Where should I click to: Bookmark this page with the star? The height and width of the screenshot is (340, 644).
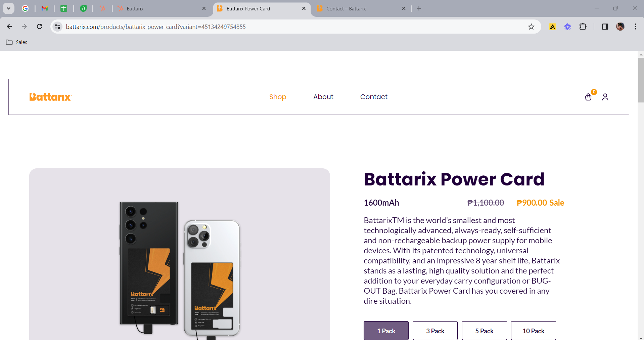coord(531,27)
